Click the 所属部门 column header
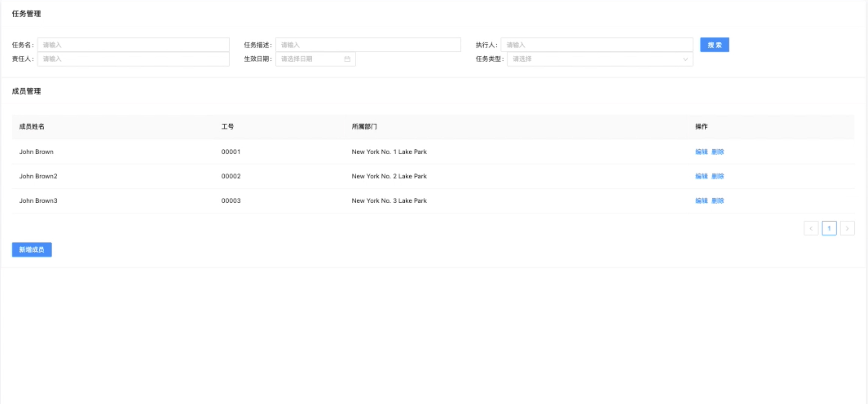The width and height of the screenshot is (868, 404). (364, 127)
